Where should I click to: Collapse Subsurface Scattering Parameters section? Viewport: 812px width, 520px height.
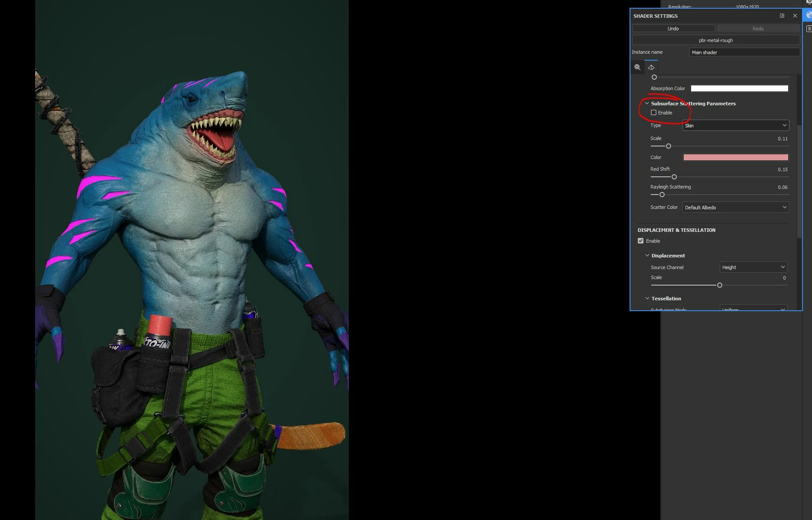click(x=647, y=103)
